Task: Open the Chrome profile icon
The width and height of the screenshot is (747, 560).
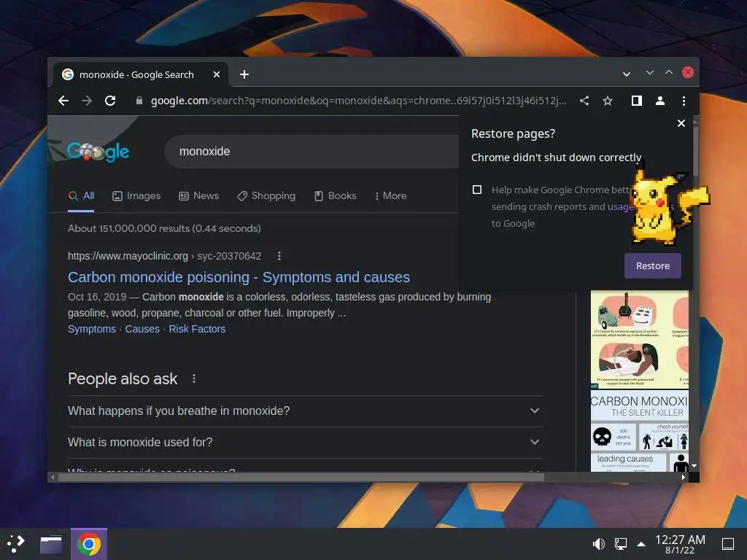Action: tap(659, 101)
